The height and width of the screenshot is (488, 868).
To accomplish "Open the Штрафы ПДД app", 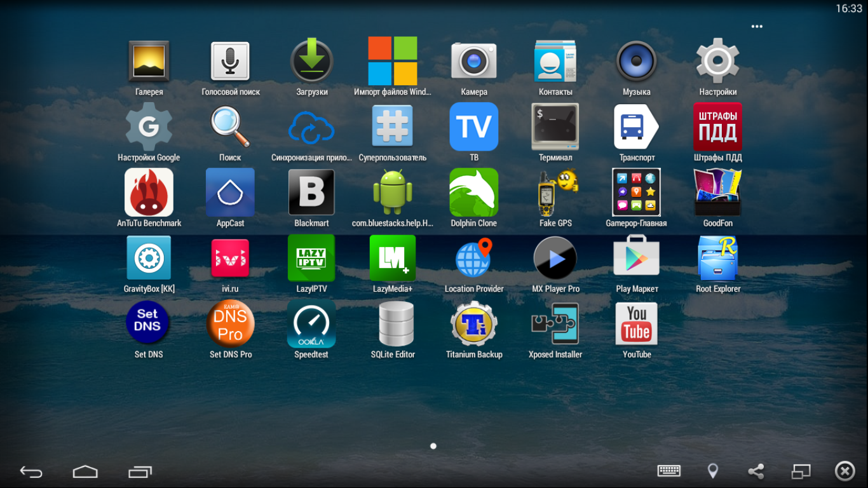I will [718, 126].
